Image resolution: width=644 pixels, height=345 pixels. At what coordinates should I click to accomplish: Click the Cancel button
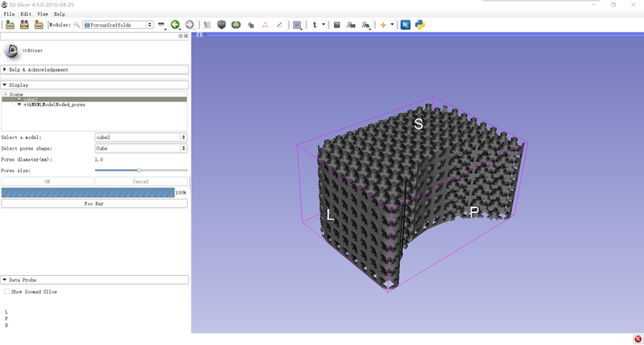tap(141, 182)
